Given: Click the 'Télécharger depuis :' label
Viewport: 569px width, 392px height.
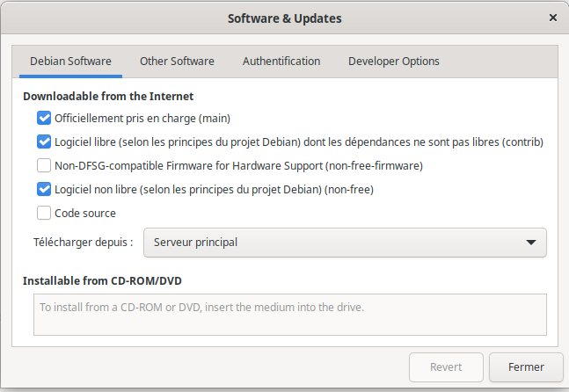Looking at the screenshot, I should point(83,243).
